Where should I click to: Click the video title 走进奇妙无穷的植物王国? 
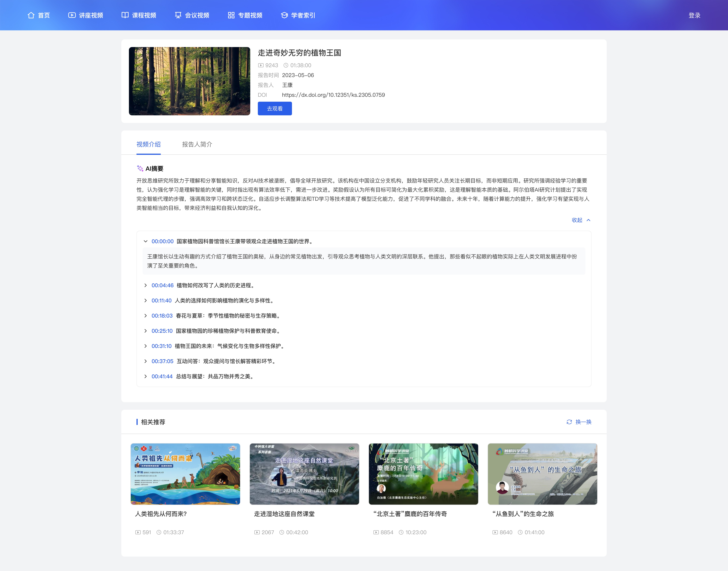click(299, 53)
